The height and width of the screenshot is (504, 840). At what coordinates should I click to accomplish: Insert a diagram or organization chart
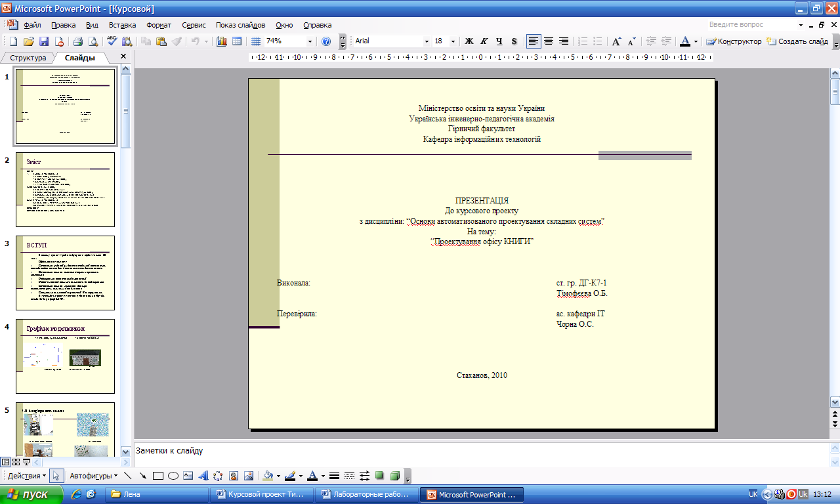click(x=218, y=476)
